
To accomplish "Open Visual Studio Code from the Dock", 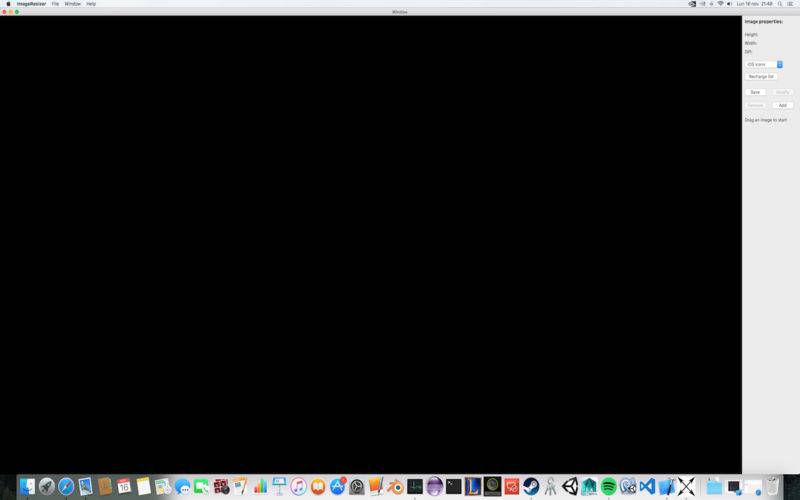I will [647, 486].
